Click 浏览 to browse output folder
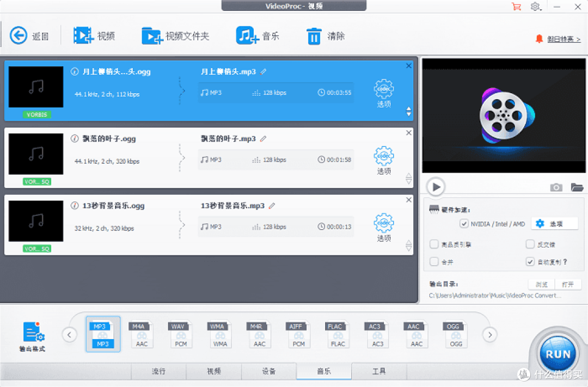 pyautogui.click(x=542, y=284)
